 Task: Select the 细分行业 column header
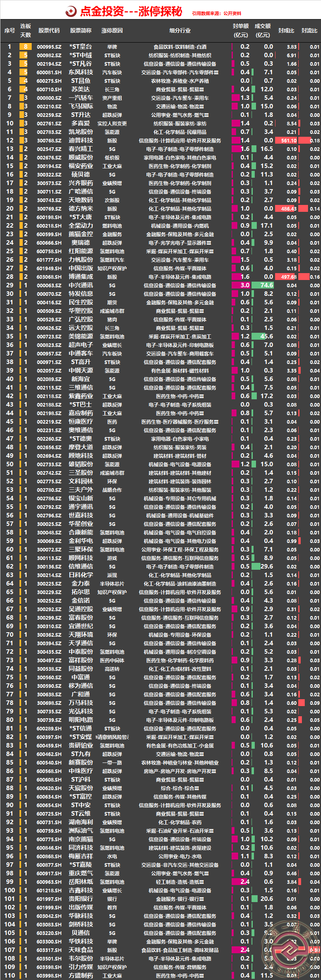[x=180, y=30]
